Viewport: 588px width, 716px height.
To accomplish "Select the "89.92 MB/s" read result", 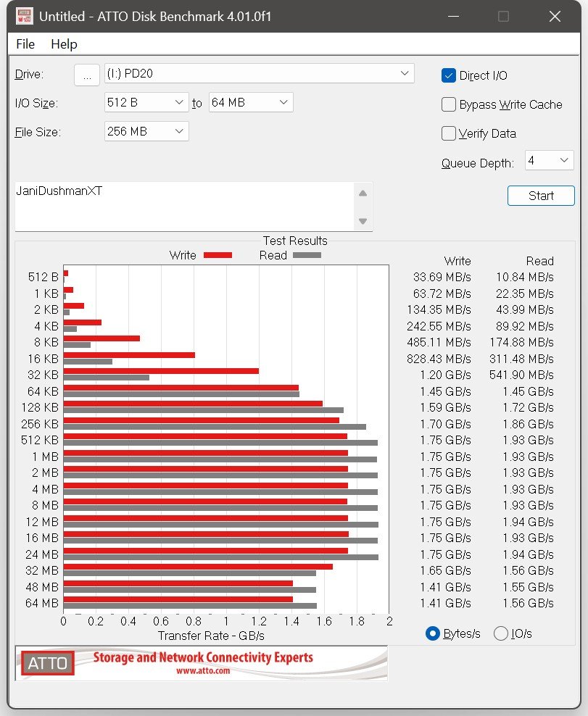I will (524, 326).
